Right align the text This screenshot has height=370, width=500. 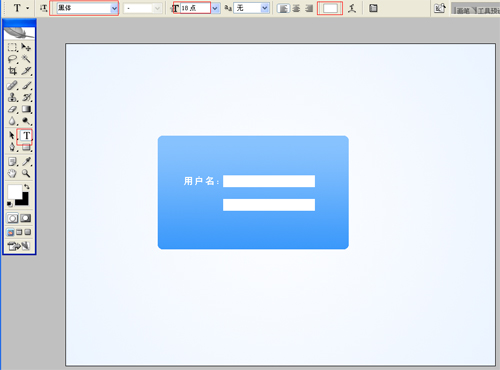pos(309,8)
